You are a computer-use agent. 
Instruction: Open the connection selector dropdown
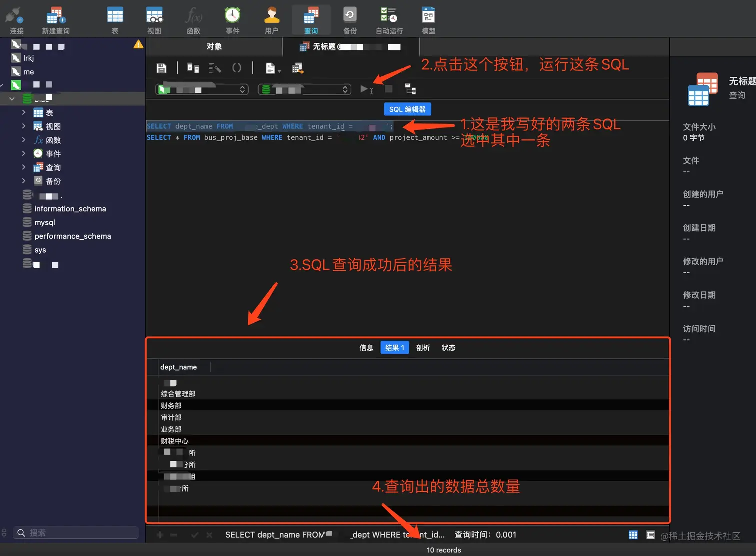point(202,89)
